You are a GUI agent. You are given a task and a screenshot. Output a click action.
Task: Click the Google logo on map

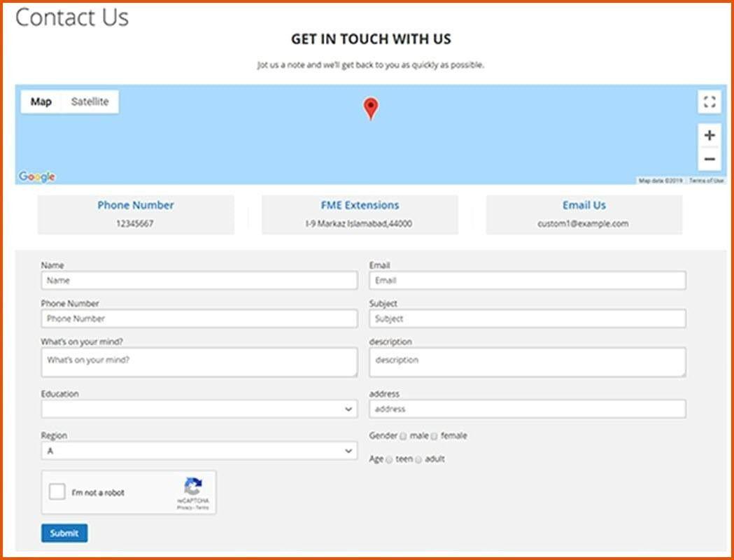(37, 177)
